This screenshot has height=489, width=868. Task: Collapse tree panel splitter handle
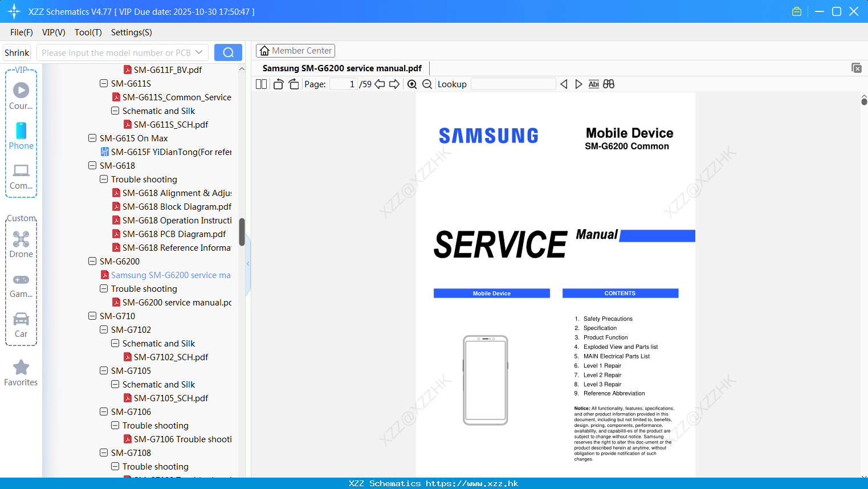(248, 263)
